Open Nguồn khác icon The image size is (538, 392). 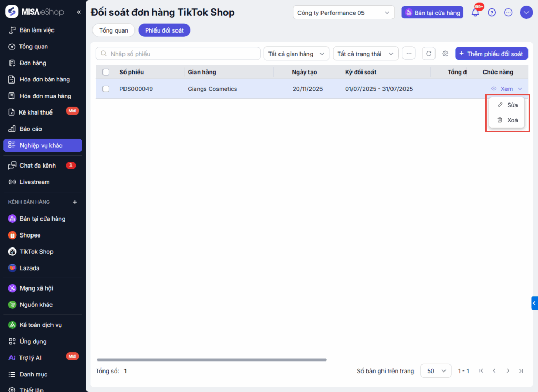[x=13, y=305]
